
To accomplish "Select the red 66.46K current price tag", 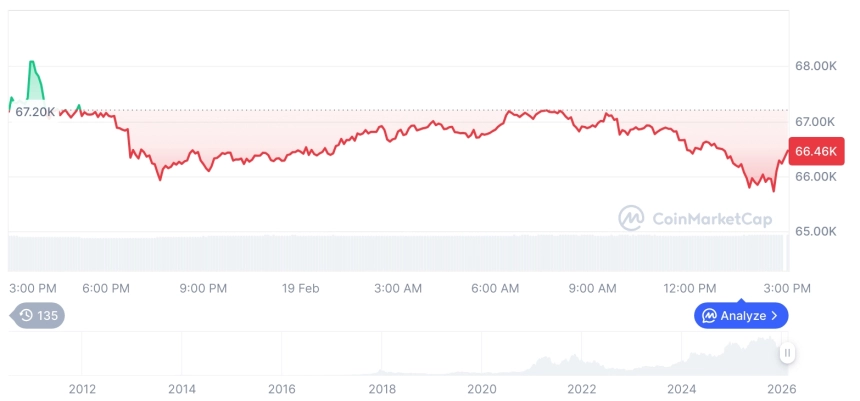I will 816,151.
